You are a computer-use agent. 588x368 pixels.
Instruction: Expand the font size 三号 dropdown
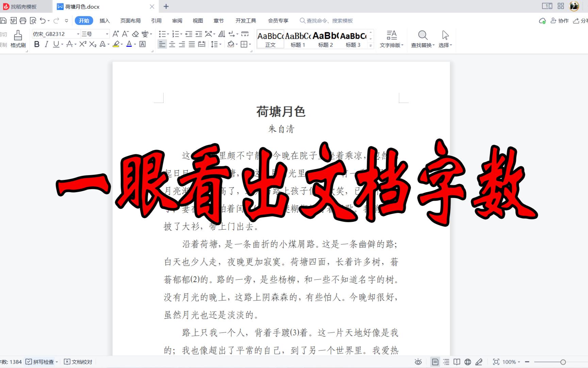click(107, 34)
